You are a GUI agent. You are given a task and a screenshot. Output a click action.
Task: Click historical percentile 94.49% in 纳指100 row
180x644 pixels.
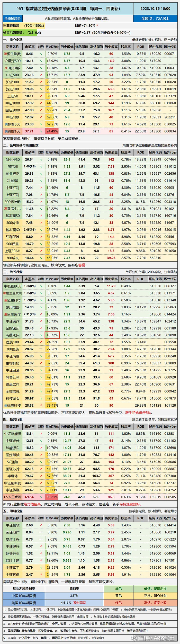52,131
